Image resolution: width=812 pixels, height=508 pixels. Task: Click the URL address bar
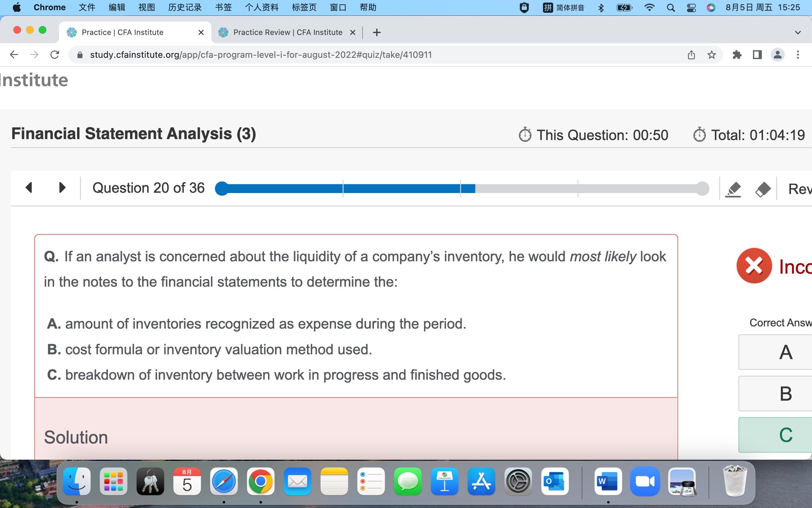260,55
